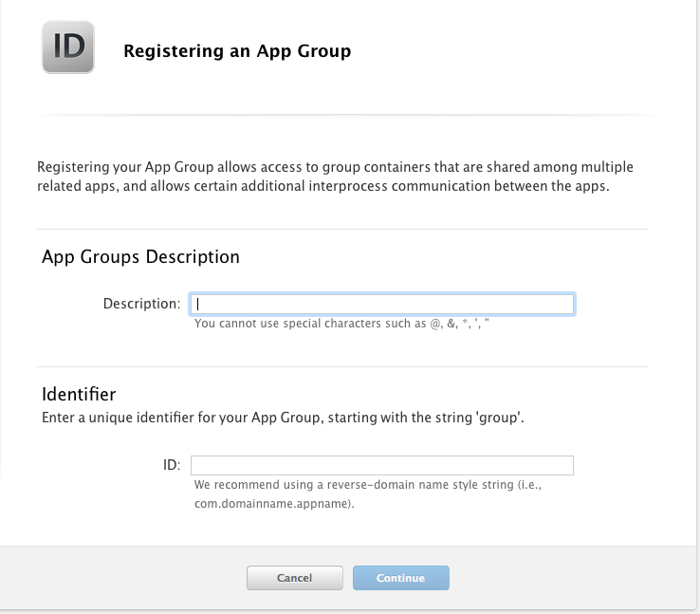
Task: Click the 'interprocess communication' sentence line
Action: [x=323, y=186]
